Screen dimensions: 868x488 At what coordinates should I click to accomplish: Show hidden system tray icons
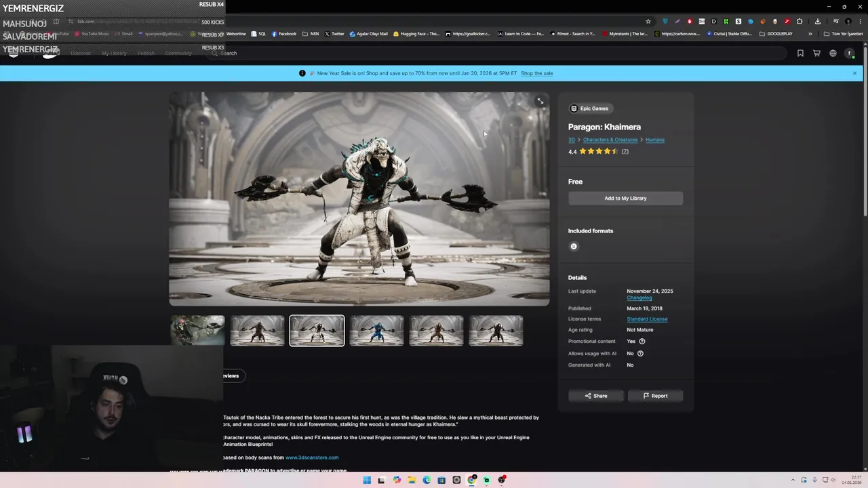pyautogui.click(x=793, y=480)
